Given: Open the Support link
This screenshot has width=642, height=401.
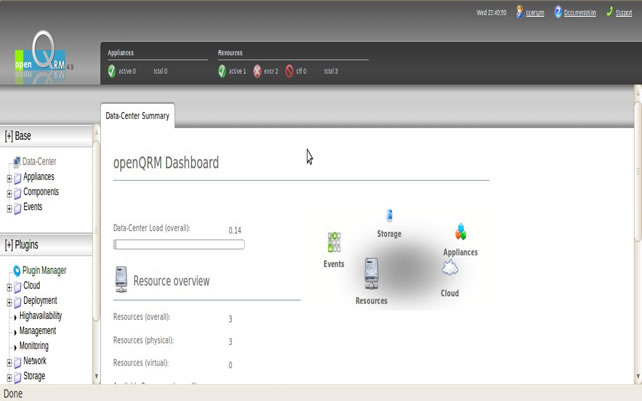Looking at the screenshot, I should click(624, 13).
